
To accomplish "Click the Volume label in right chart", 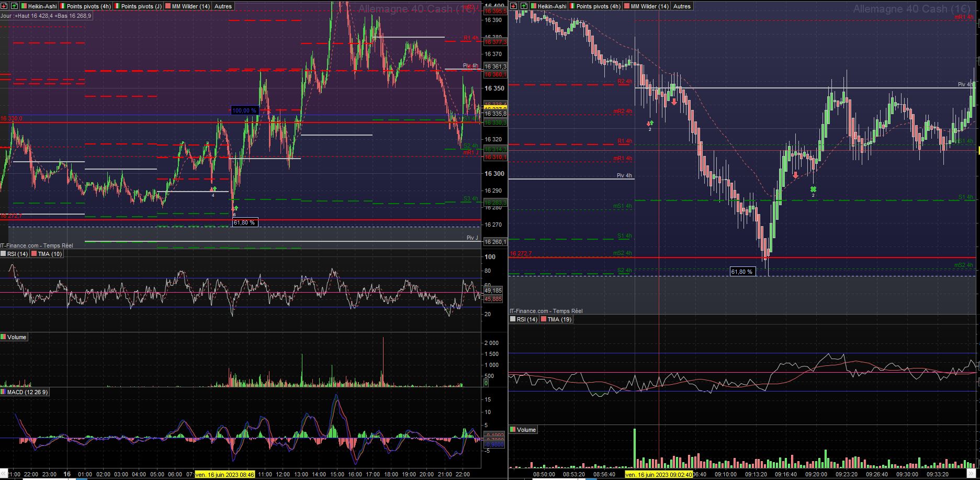I will (523, 430).
